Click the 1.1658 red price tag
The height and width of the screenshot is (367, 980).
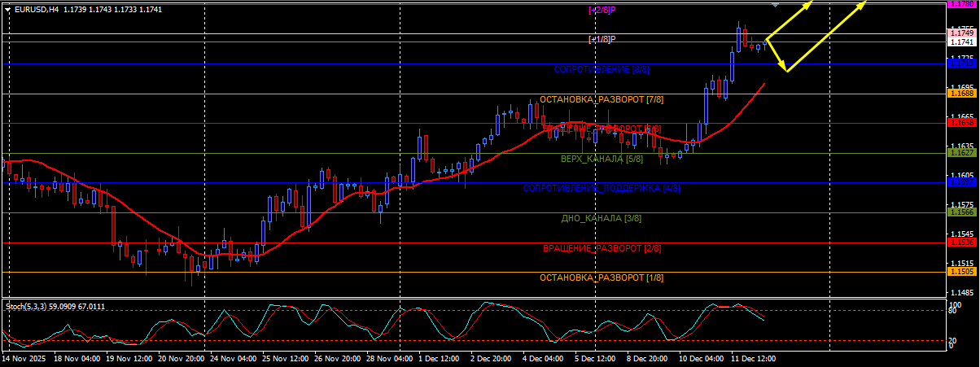pos(961,123)
